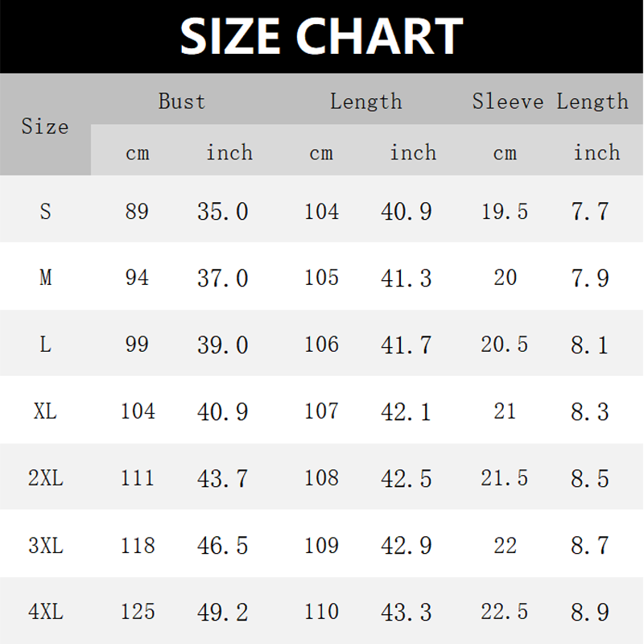
Task: Select the Length column header
Action: click(x=365, y=101)
